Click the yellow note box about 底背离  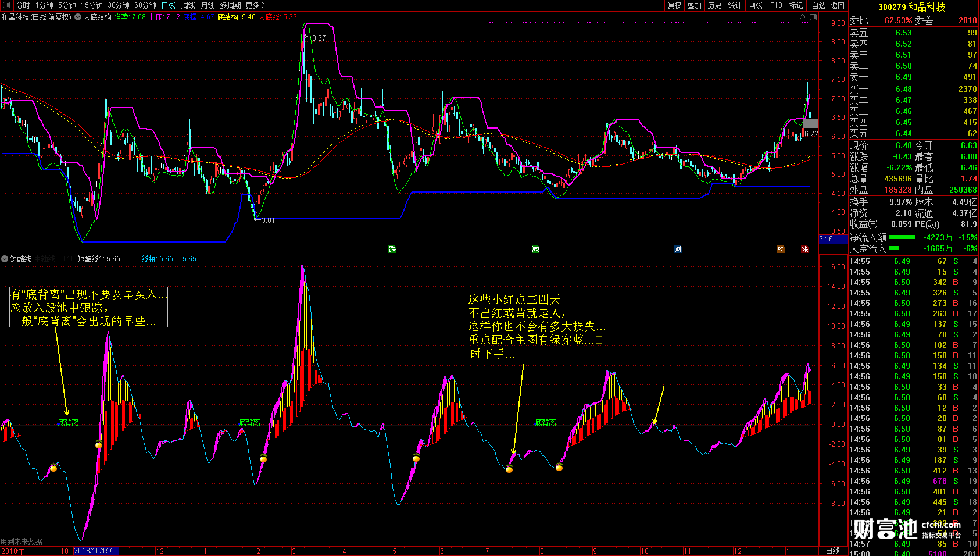pos(88,307)
